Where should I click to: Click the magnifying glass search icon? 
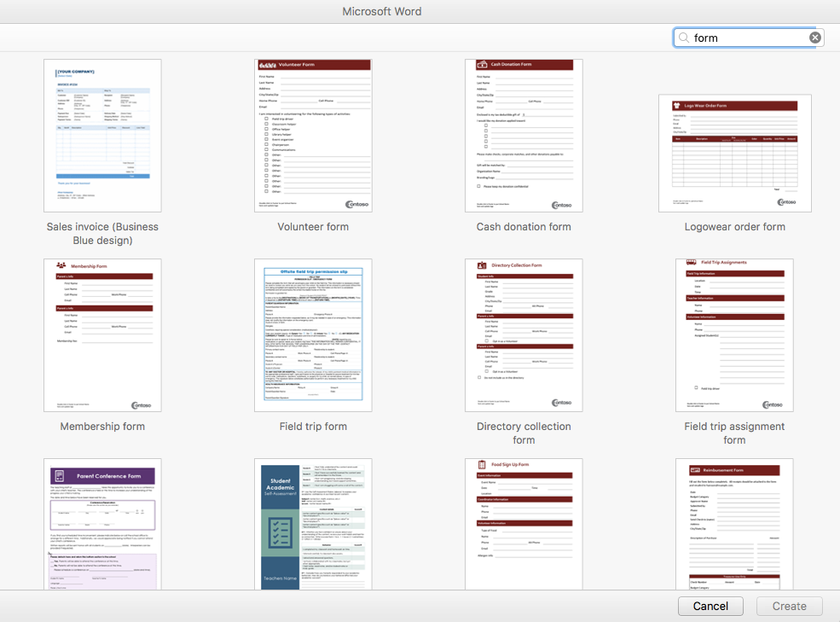point(684,38)
